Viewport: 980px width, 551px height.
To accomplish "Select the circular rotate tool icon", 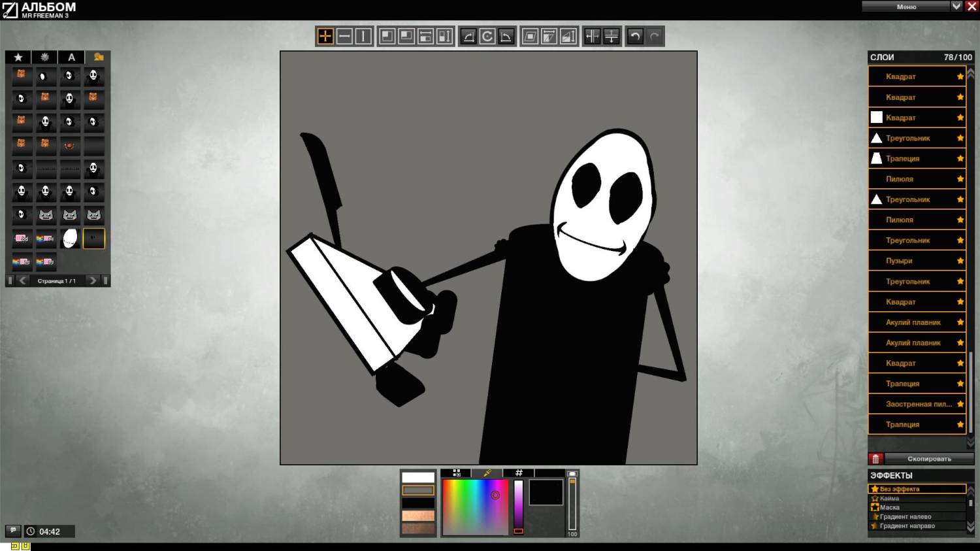I will coord(487,37).
